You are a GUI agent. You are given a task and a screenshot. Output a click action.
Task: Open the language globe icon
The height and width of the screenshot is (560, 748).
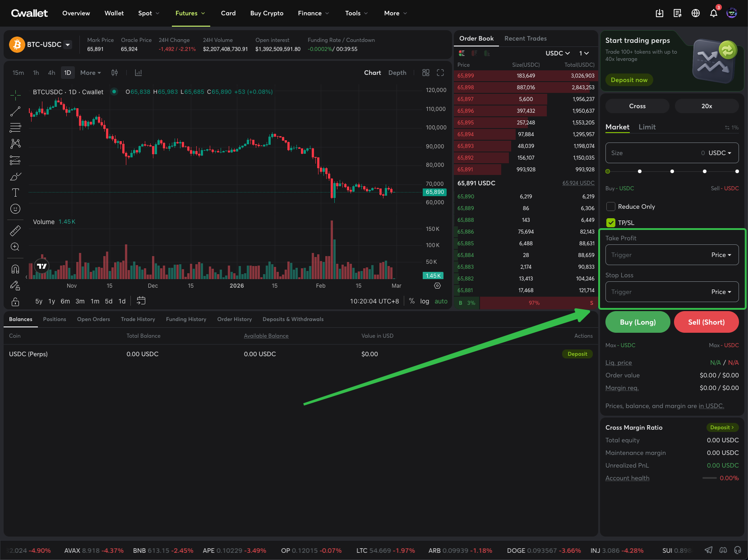click(695, 14)
